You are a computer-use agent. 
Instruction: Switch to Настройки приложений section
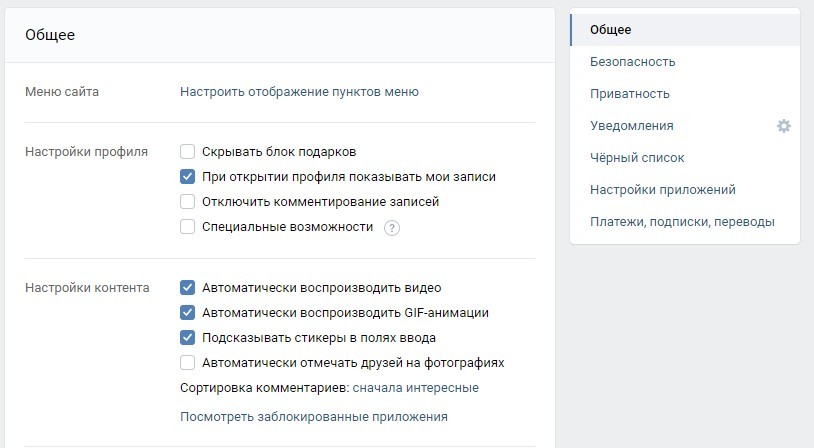[662, 190]
